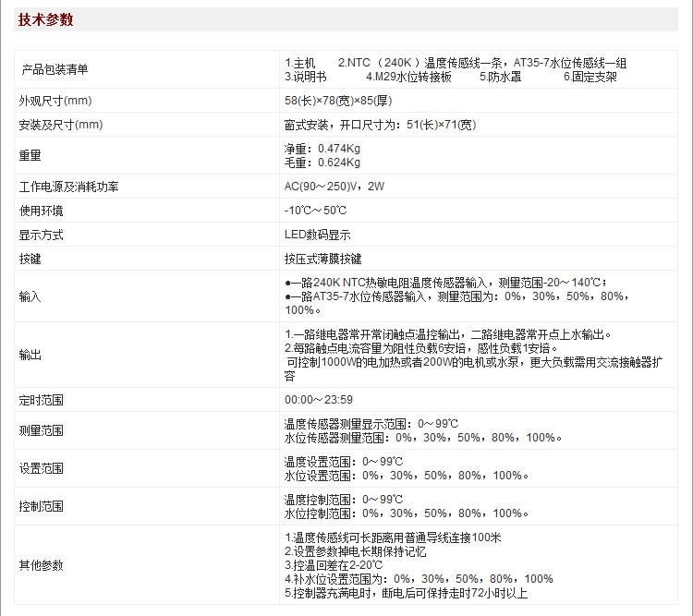Image resolution: width=693 pixels, height=616 pixels.
Task: Select the 毛重：0.624Kg value
Action: click(322, 163)
